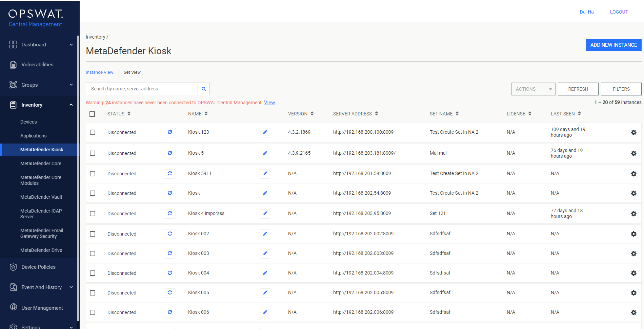The image size is (644, 329).
Task: Switch to Set View tab
Action: [x=132, y=72]
